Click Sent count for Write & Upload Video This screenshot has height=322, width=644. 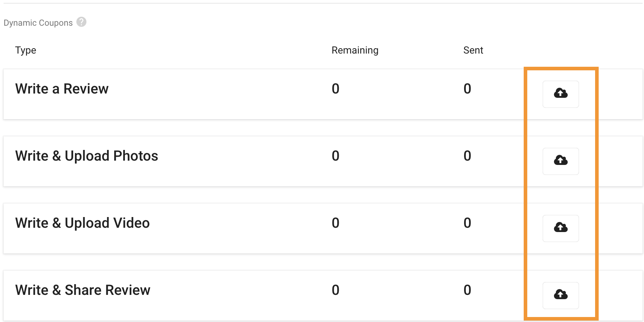coord(467,223)
